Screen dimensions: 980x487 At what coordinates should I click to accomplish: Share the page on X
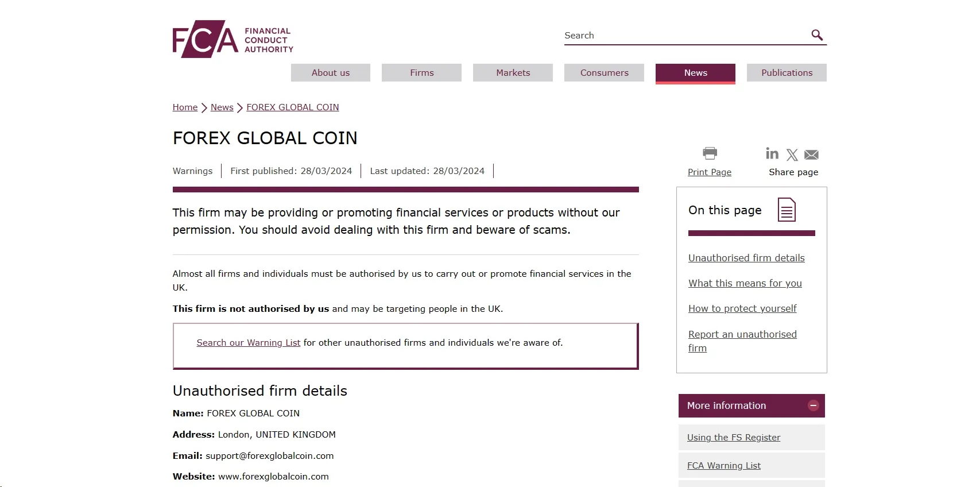click(792, 154)
